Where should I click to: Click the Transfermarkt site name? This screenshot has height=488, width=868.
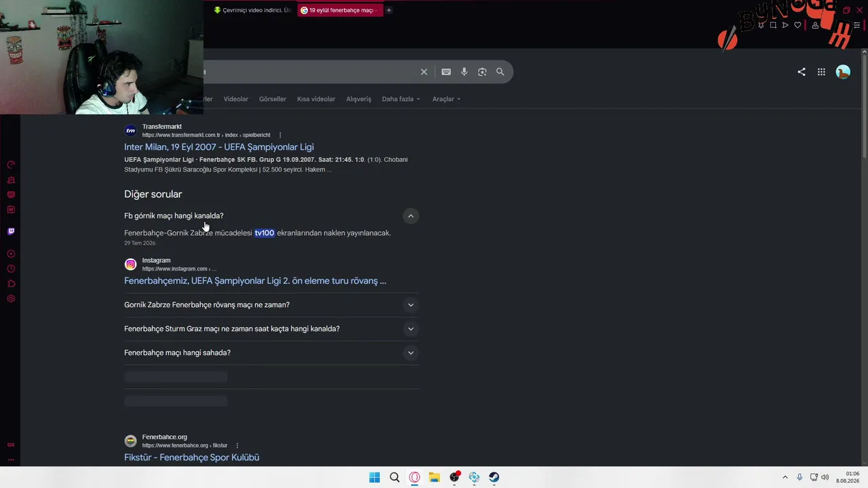tap(162, 127)
